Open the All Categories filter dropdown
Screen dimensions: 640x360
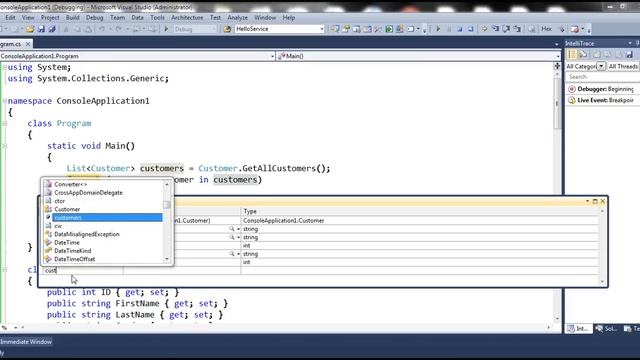[601, 66]
